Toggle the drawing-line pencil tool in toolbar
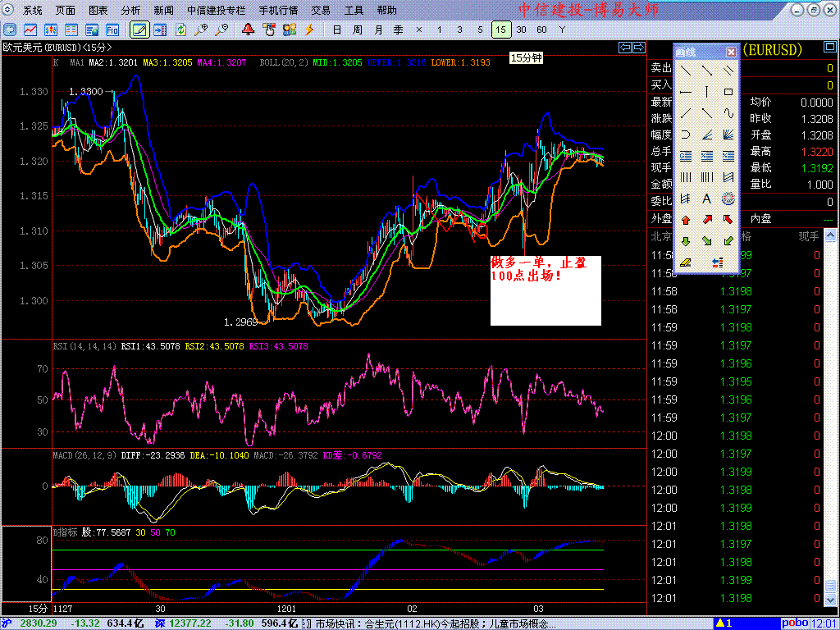The width and height of the screenshot is (840, 630). [x=139, y=30]
